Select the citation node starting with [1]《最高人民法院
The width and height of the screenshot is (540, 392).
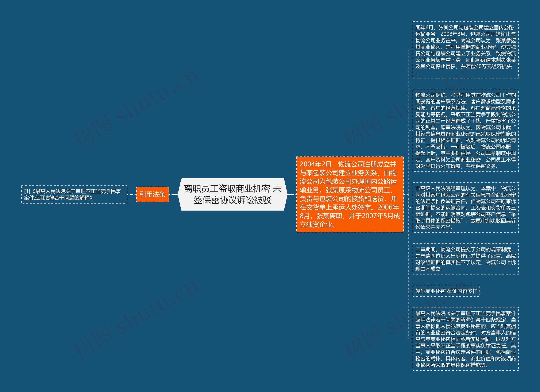pos(74,194)
